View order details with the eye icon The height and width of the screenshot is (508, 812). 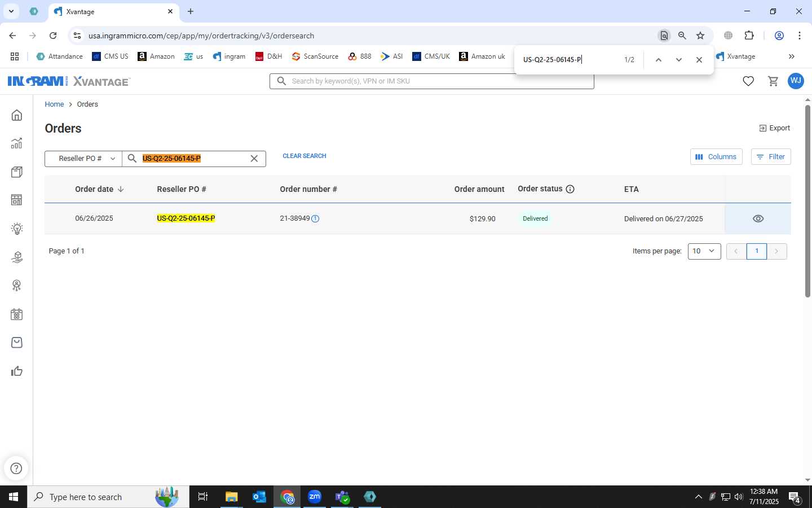tap(758, 218)
